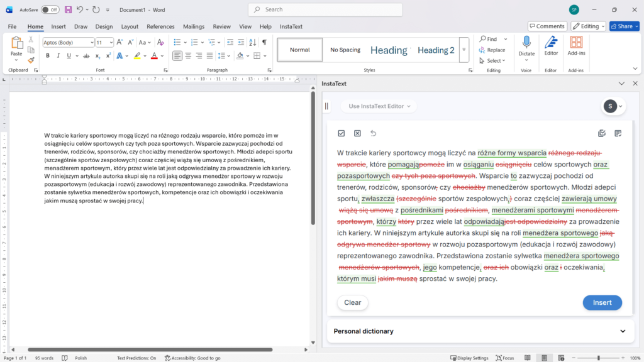The height and width of the screenshot is (362, 644).
Task: Open the Editor tool in ribbon
Action: point(551,43)
